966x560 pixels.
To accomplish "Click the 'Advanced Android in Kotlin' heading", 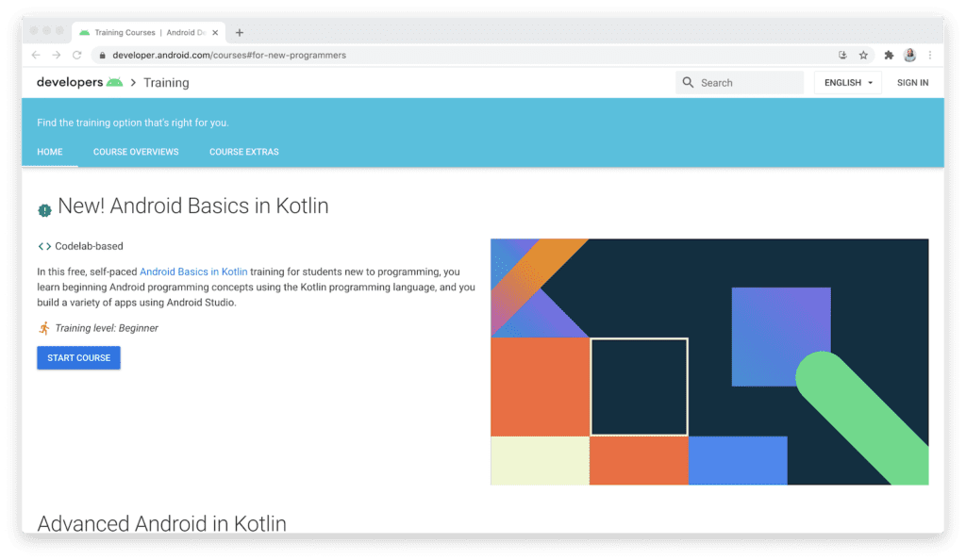I will coord(161,523).
